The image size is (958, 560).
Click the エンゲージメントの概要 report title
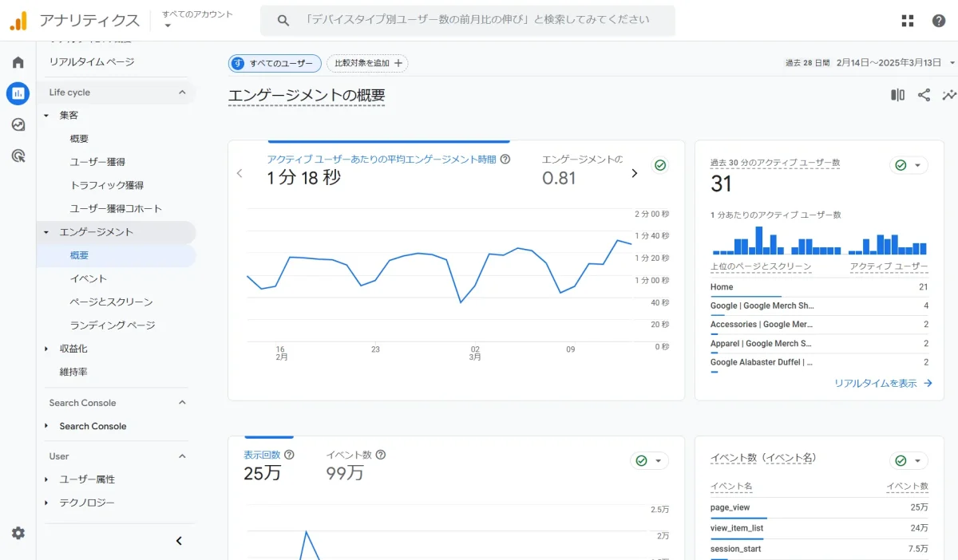click(307, 96)
